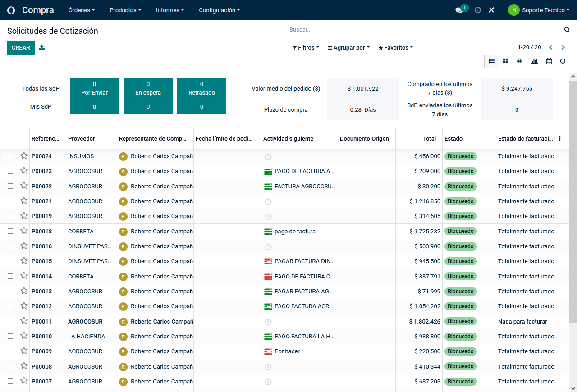This screenshot has height=392, width=577.
Task: Open the Órdenes menu
Action: pos(82,10)
